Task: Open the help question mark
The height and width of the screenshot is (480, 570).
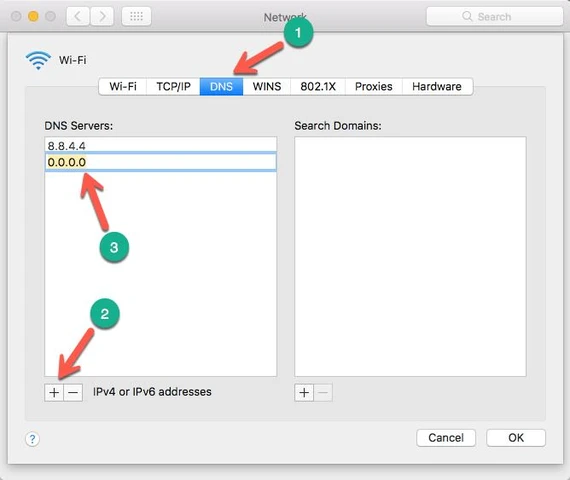Action: click(x=32, y=439)
